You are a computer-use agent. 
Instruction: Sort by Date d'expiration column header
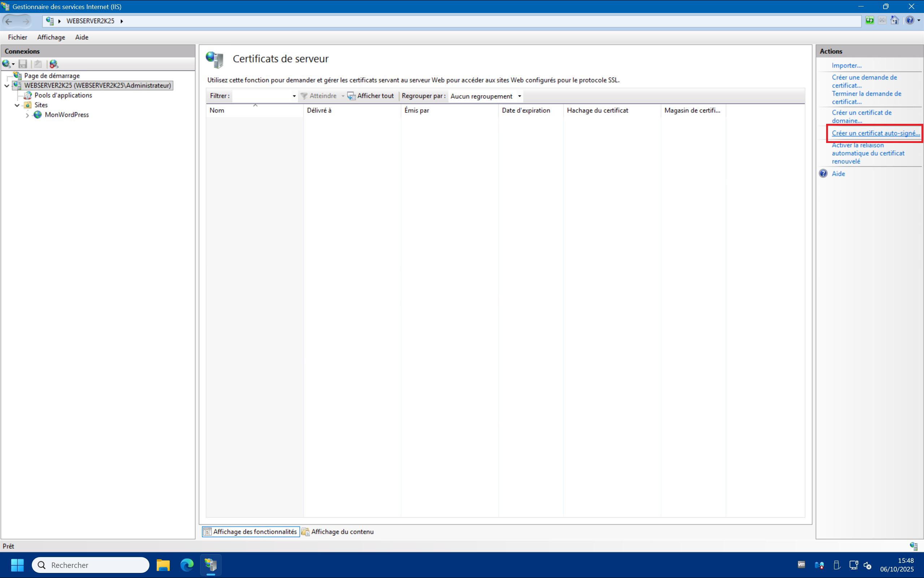pyautogui.click(x=526, y=110)
